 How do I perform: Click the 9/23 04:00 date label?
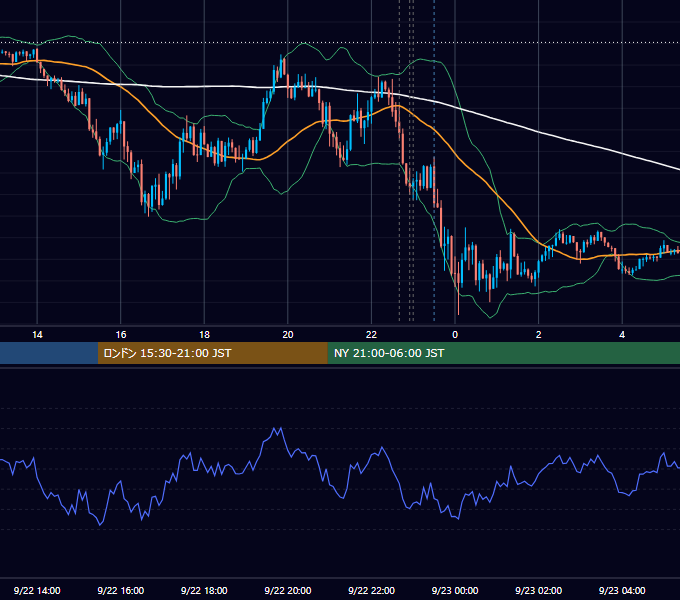coord(622,590)
